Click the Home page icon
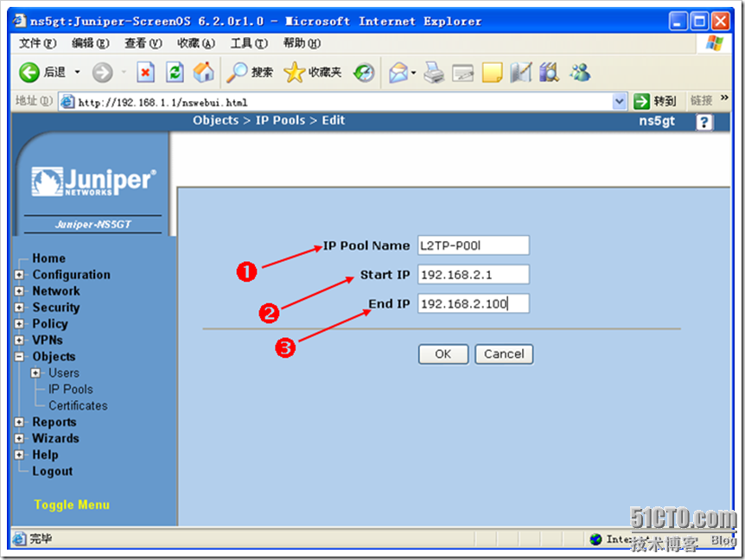Screen dimensions: 745x560 tap(203, 73)
